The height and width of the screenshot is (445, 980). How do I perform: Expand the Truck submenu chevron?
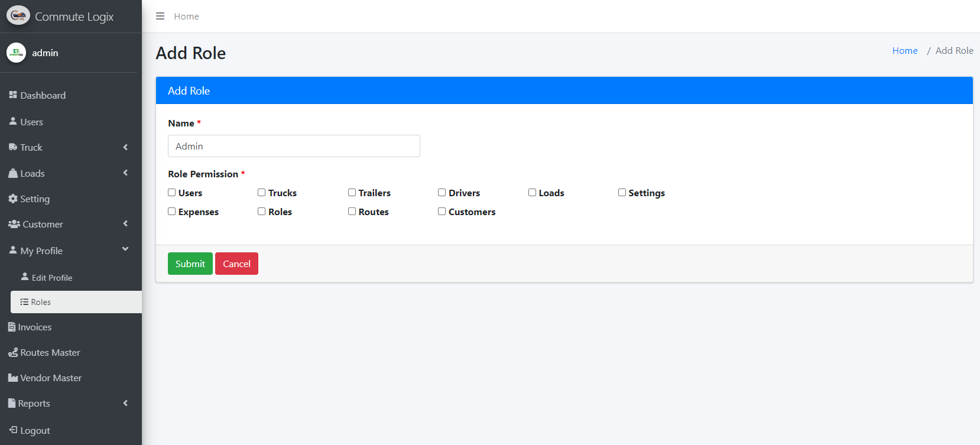click(x=125, y=147)
